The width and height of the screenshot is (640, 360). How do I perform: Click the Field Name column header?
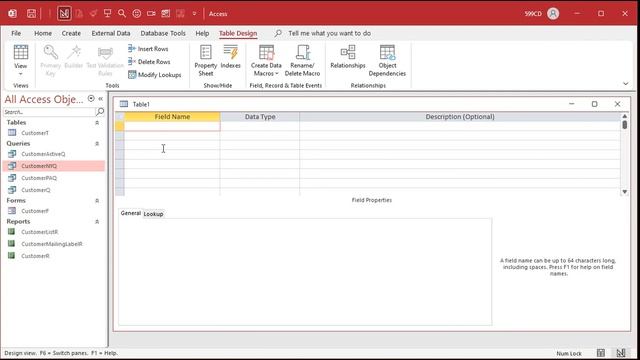(x=172, y=117)
